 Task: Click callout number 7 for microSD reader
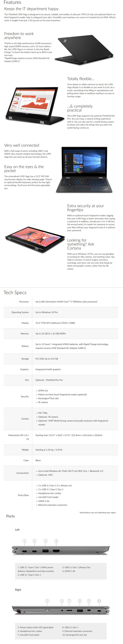(x=69, y=601)
